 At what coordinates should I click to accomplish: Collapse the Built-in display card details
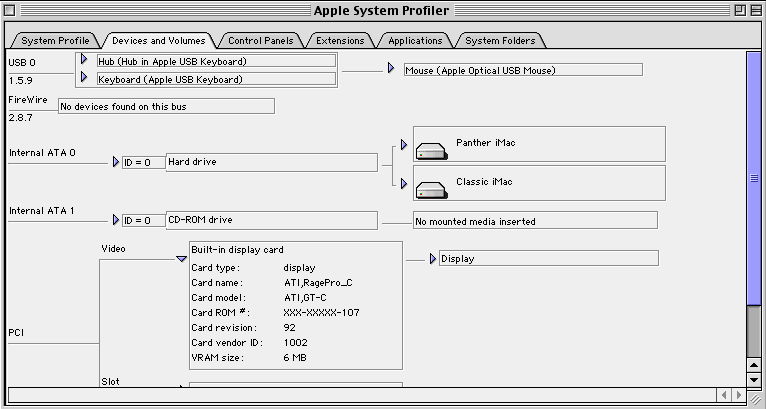point(182,258)
